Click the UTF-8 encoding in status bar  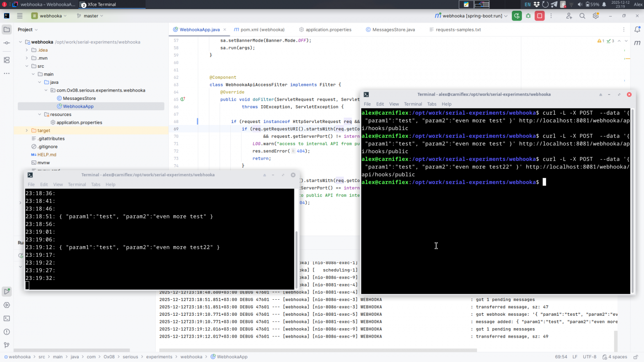pos(589,357)
